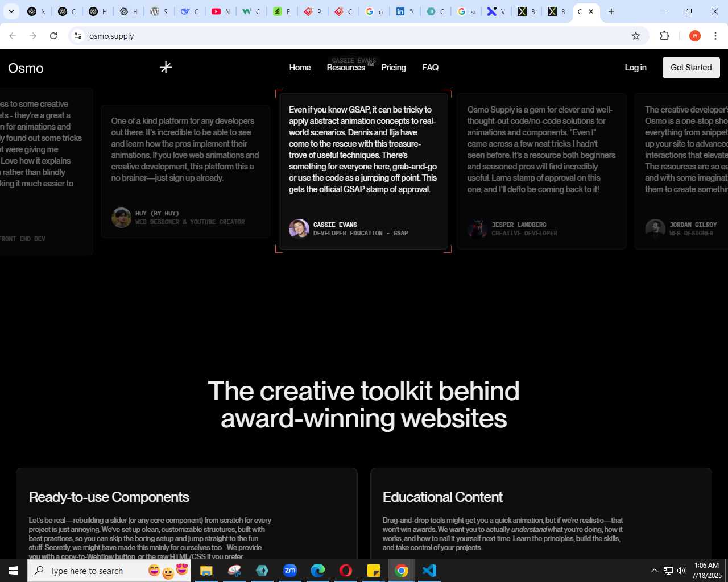Click 'The creative toolkit behind' headline
Image resolution: width=728 pixels, height=582 pixels.
[363, 391]
